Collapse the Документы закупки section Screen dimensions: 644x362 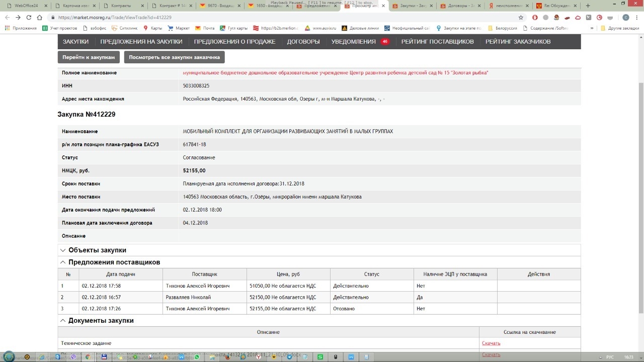tap(63, 321)
